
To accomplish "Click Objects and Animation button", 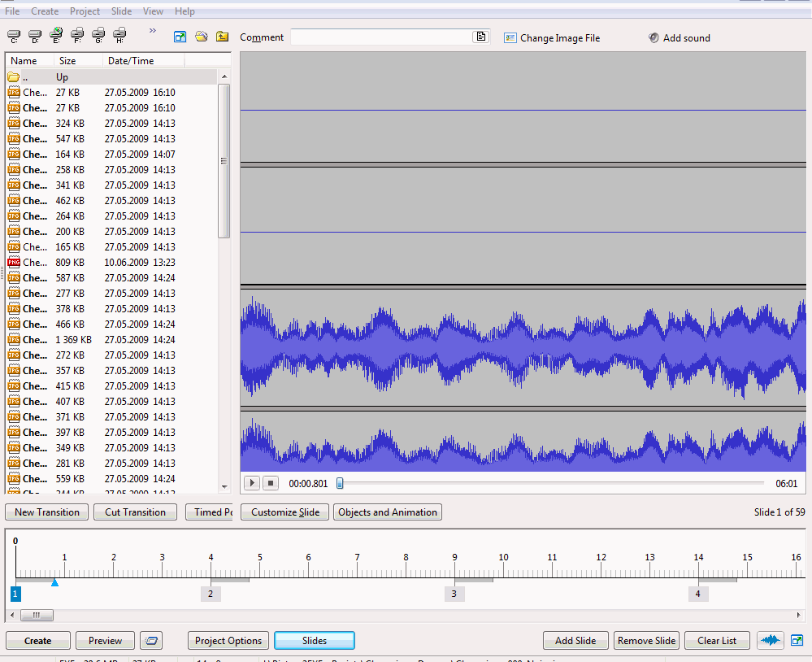I will click(388, 512).
